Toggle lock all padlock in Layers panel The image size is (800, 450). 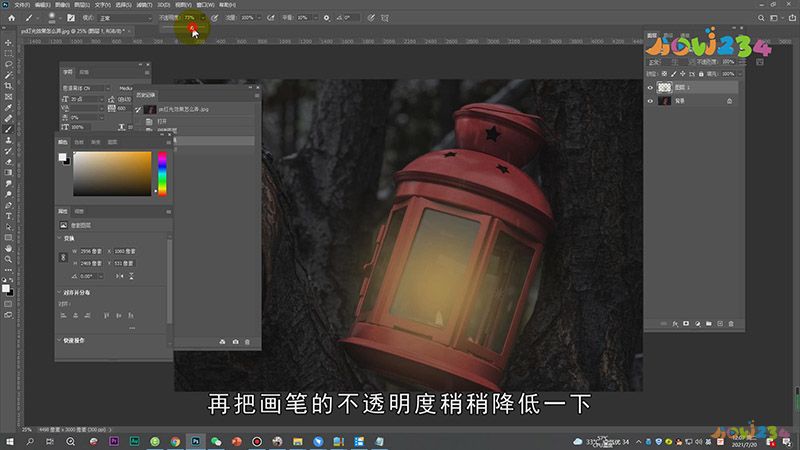pyautogui.click(x=701, y=74)
